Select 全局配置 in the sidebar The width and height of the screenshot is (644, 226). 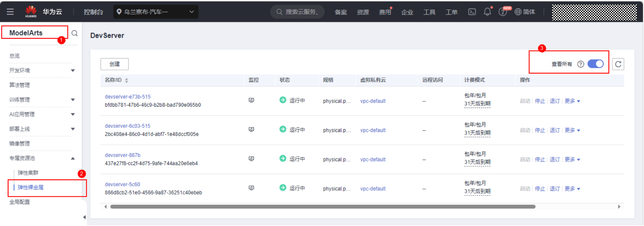click(x=20, y=202)
